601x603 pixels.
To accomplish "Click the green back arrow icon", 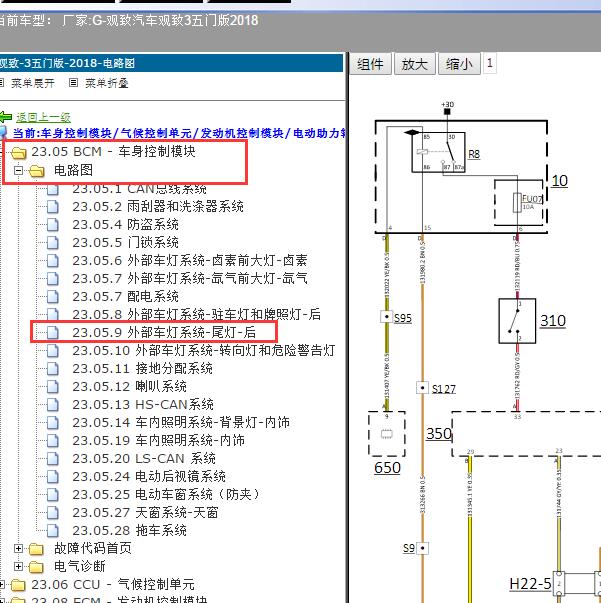I will pyautogui.click(x=5, y=117).
